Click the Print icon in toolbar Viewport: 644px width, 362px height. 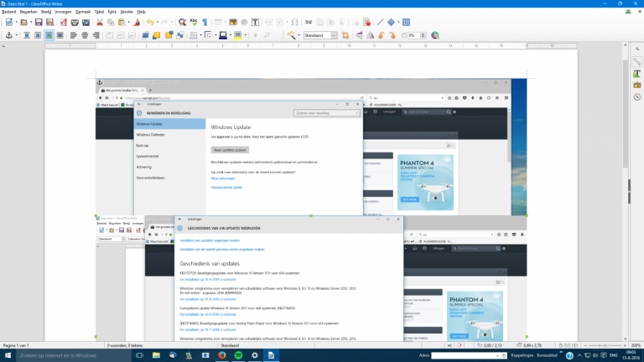coord(73,22)
